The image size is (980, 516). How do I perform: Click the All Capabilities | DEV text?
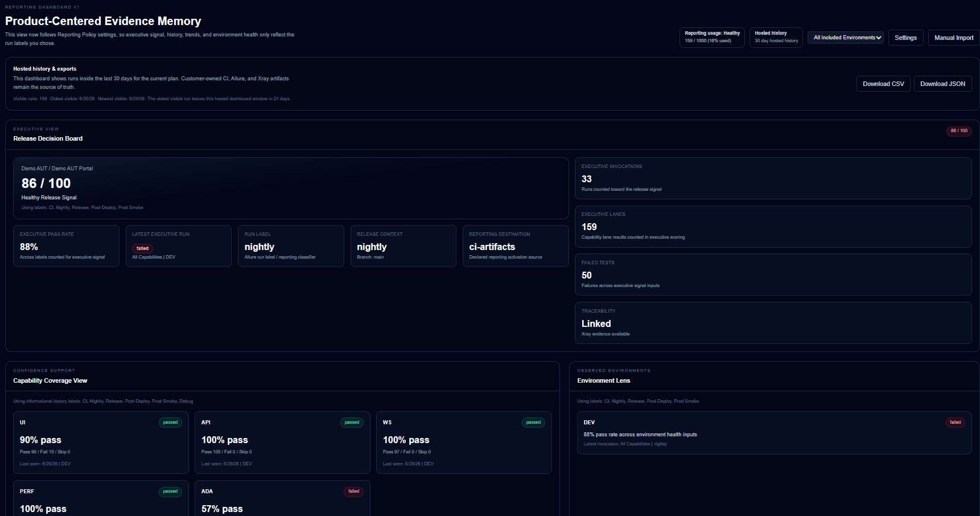coord(154,257)
